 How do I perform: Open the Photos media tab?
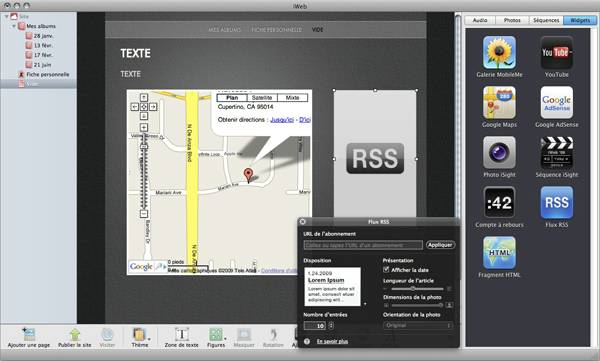(x=512, y=20)
